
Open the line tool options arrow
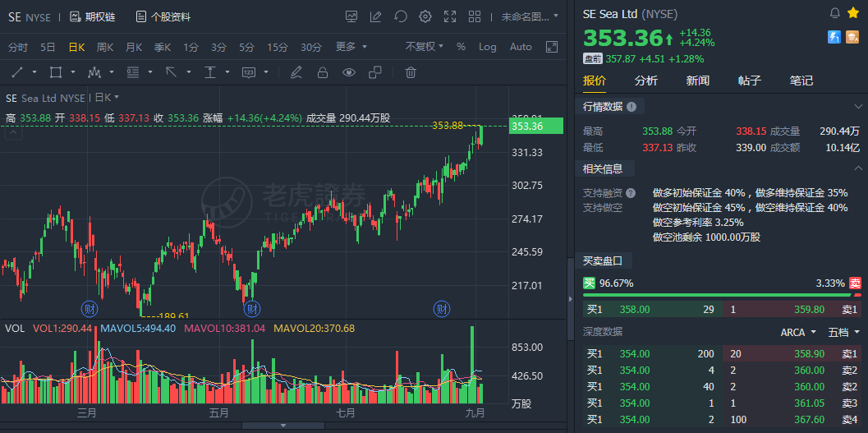click(34, 72)
